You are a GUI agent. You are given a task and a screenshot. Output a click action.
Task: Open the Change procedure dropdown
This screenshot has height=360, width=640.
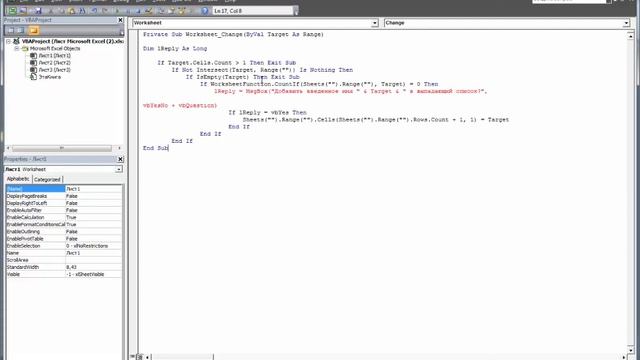coord(626,23)
